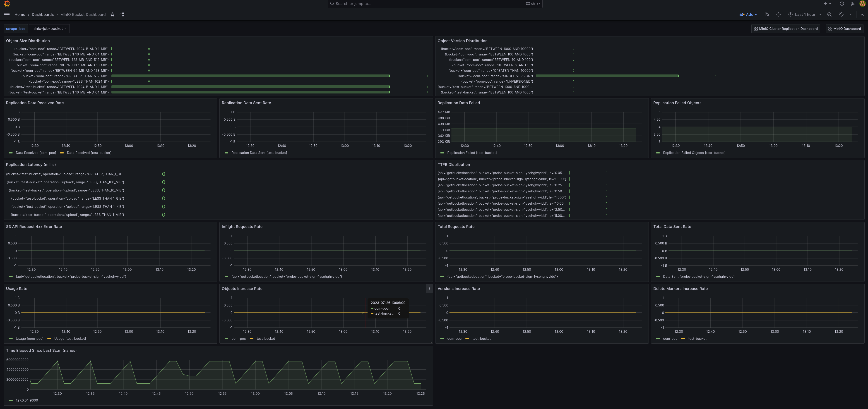Toggle Usage [oom-poc] legend series
The width and height of the screenshot is (868, 409).
click(x=29, y=339)
